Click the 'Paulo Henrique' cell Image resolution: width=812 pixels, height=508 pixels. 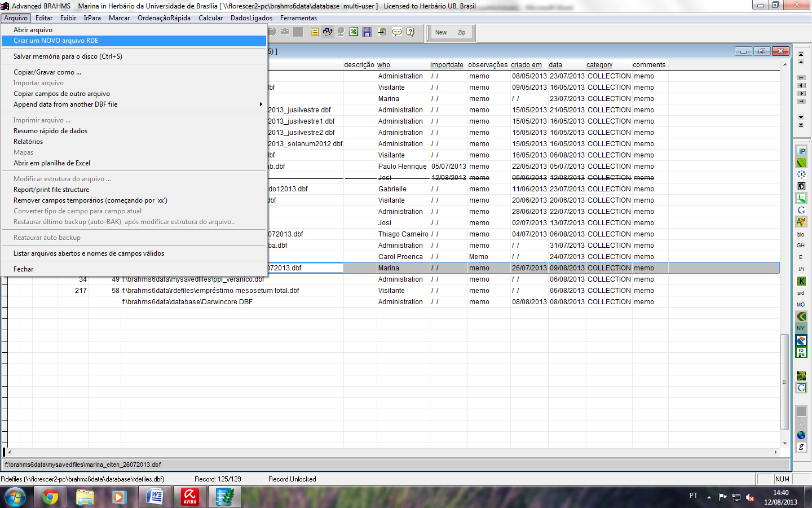click(x=403, y=167)
